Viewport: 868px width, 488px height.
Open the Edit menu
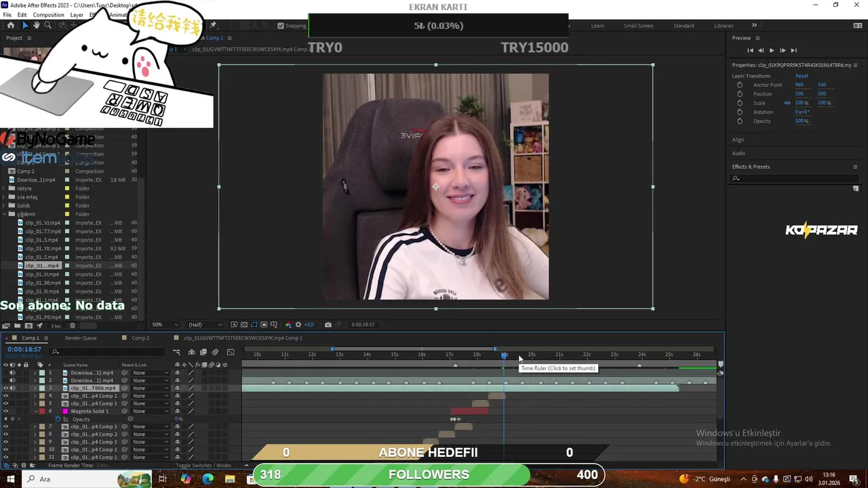tap(22, 15)
